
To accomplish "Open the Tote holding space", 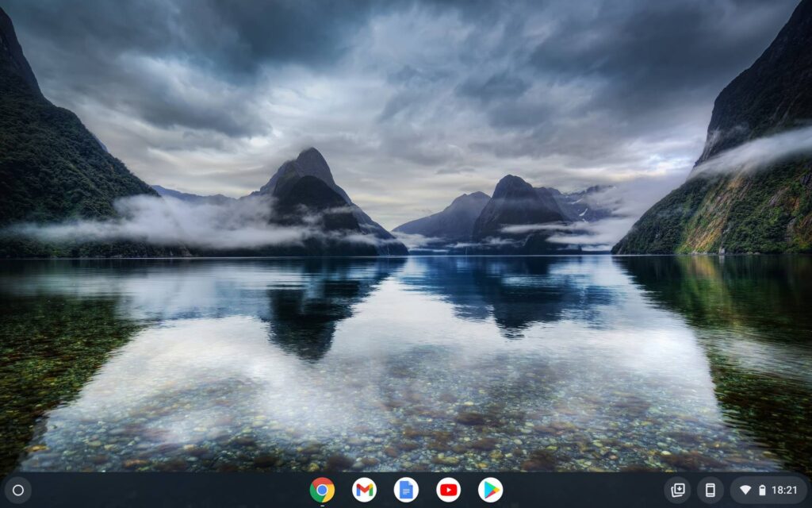I will pyautogui.click(x=677, y=490).
